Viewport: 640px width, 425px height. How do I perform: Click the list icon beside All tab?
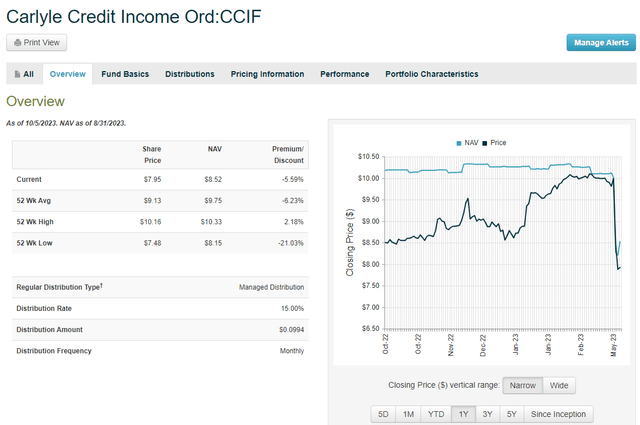coord(17,74)
